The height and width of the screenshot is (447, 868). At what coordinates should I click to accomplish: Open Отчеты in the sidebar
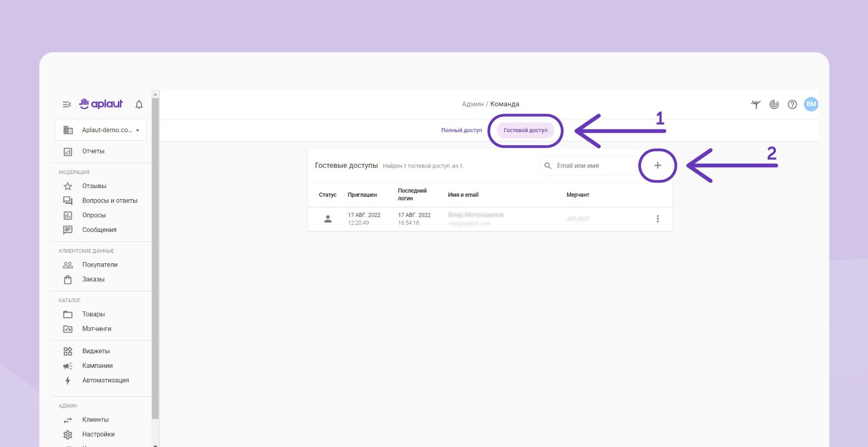pos(93,151)
